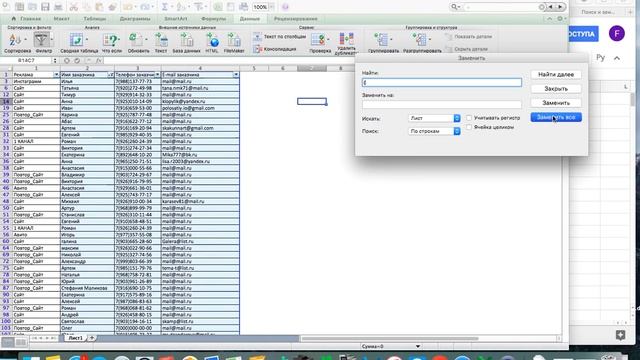640x360 pixels.
Task: Click the Заменить button
Action: 556,103
